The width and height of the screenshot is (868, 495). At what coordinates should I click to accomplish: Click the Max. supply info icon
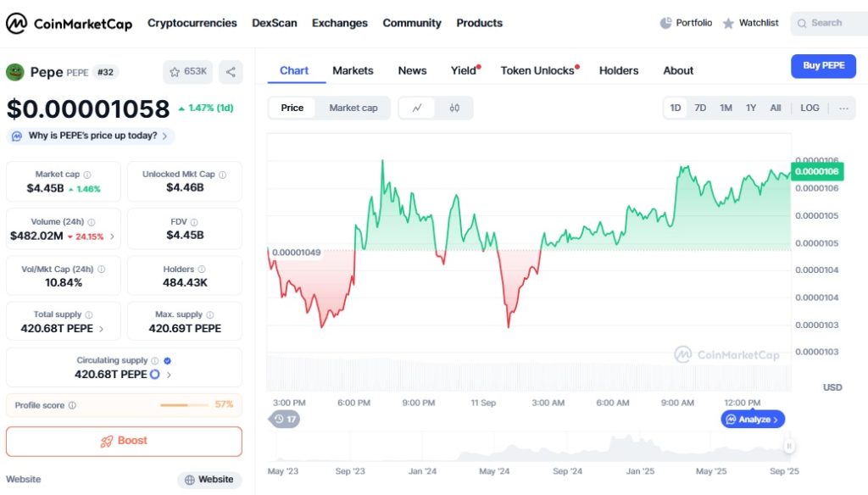point(210,314)
